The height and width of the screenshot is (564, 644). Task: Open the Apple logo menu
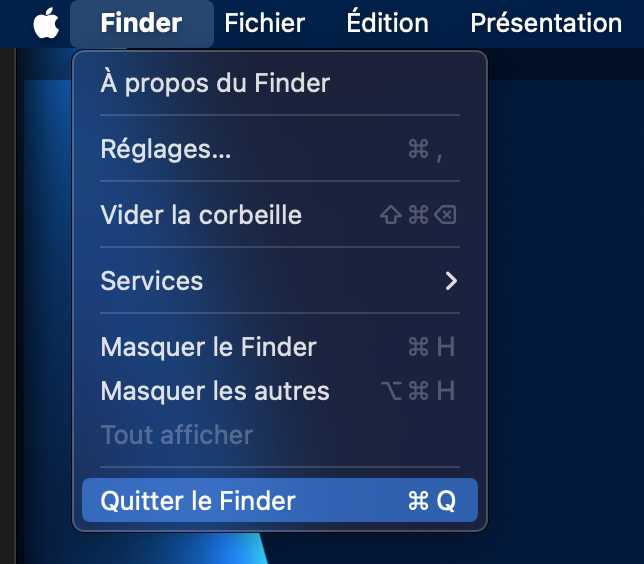coord(46,23)
